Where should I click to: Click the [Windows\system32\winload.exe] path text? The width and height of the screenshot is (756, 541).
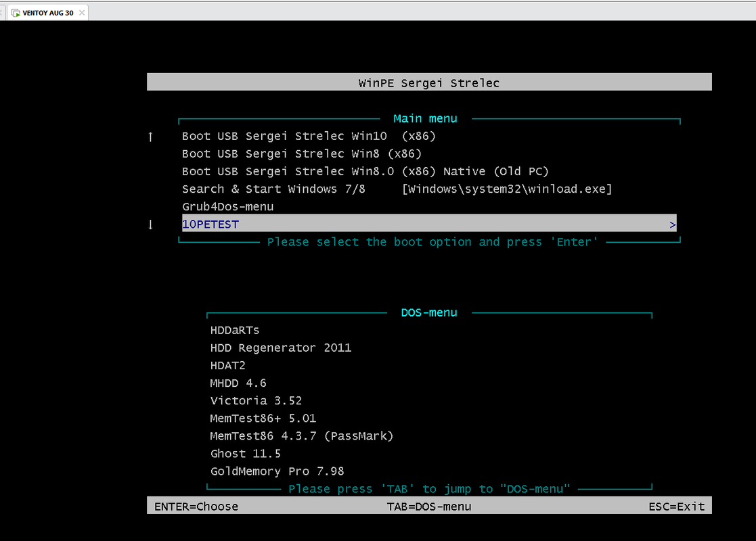[x=507, y=189]
